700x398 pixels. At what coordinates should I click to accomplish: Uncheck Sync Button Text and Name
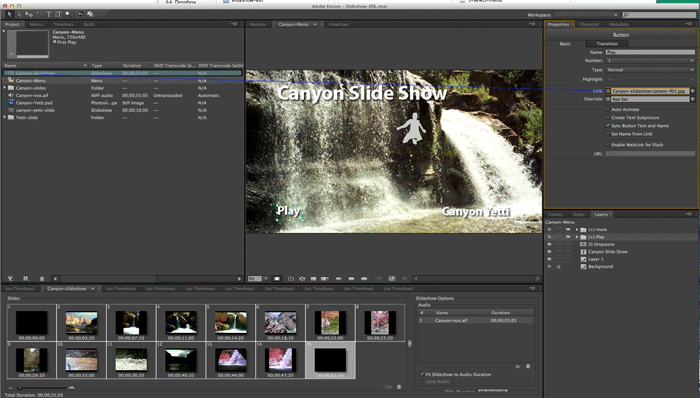click(x=608, y=125)
